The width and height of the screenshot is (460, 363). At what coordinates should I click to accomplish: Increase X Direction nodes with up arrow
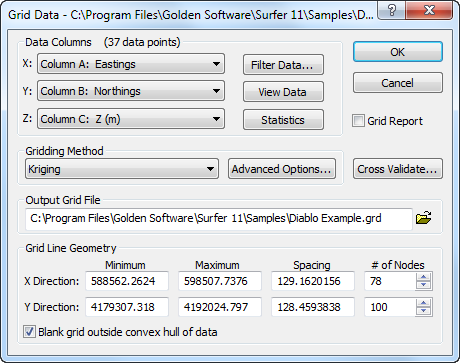(x=424, y=277)
